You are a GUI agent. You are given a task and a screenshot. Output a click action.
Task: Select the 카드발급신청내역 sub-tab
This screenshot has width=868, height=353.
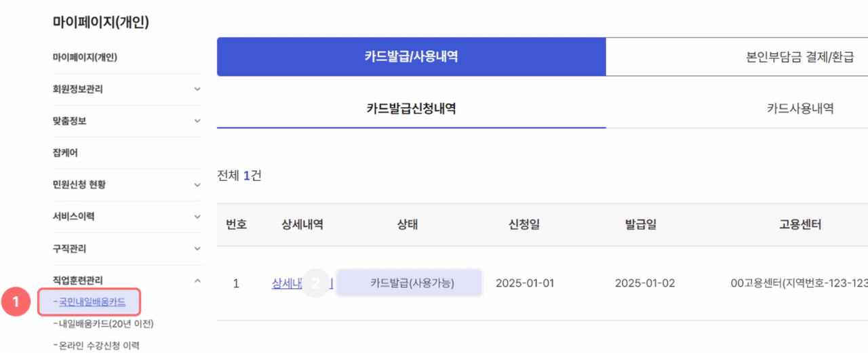411,108
